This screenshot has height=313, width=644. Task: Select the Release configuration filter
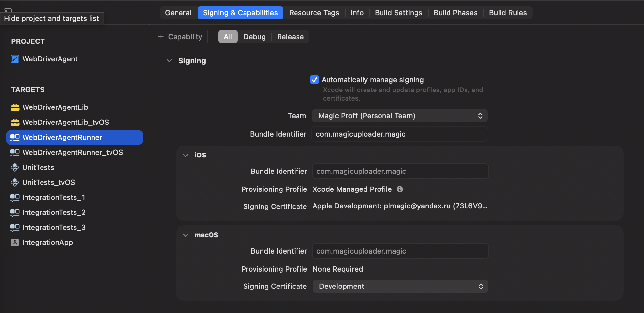click(290, 37)
